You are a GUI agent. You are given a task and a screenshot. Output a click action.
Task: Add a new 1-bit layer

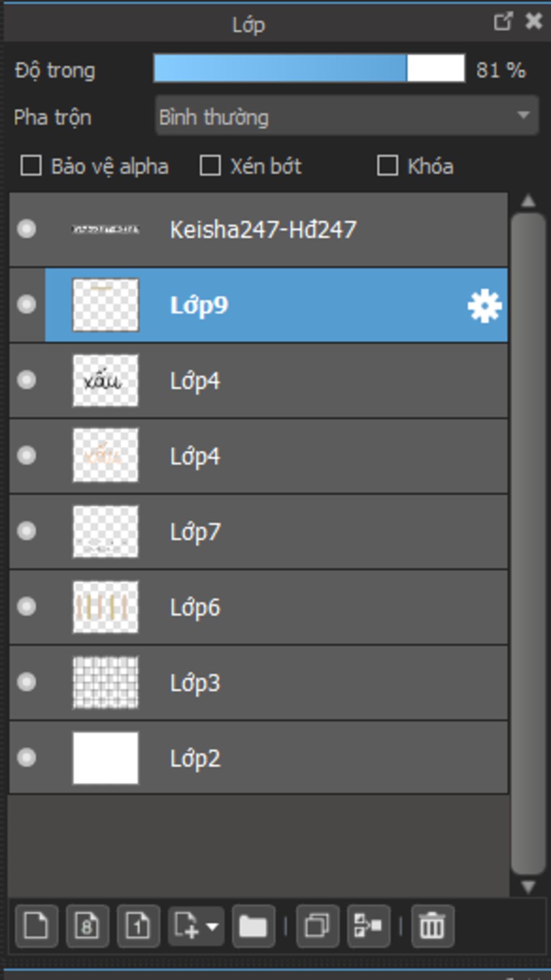click(138, 926)
